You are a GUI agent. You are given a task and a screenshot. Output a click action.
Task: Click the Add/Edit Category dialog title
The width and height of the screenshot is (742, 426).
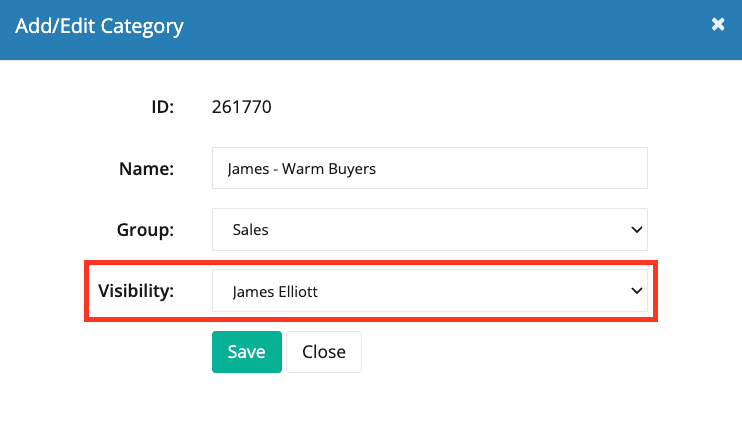pyautogui.click(x=99, y=26)
